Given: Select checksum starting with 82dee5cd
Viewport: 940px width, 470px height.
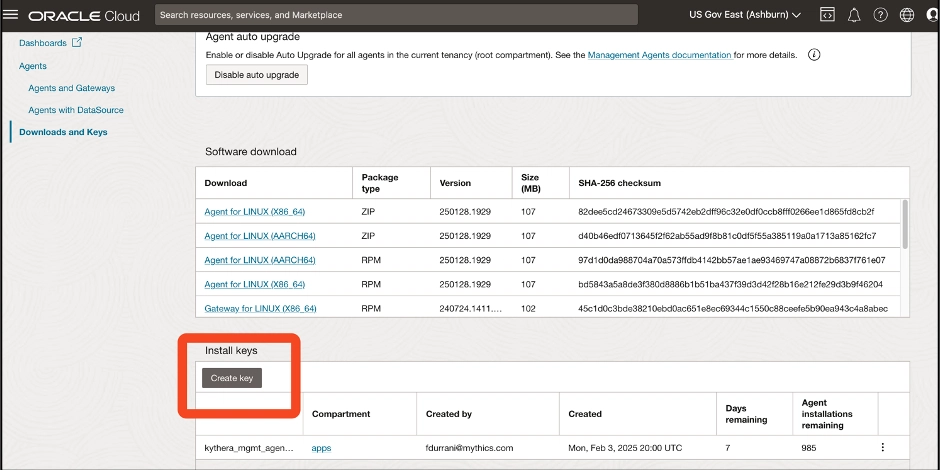Looking at the screenshot, I should point(726,212).
